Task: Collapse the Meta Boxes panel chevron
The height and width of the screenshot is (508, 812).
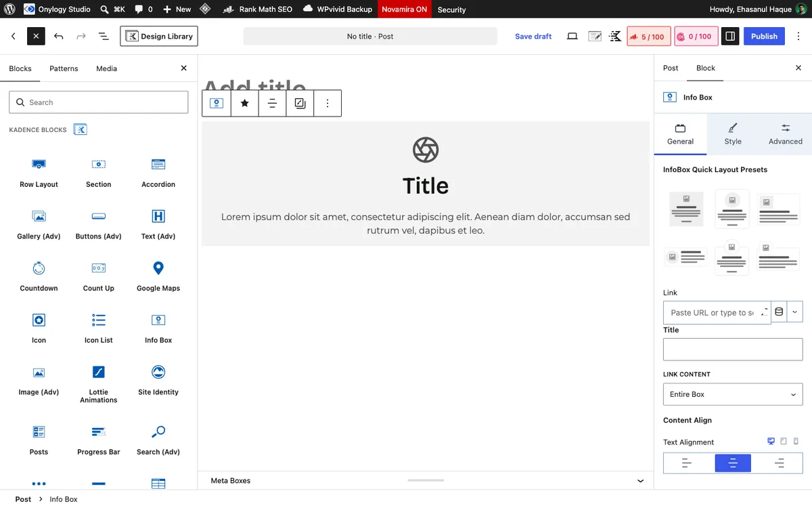Action: (x=640, y=481)
